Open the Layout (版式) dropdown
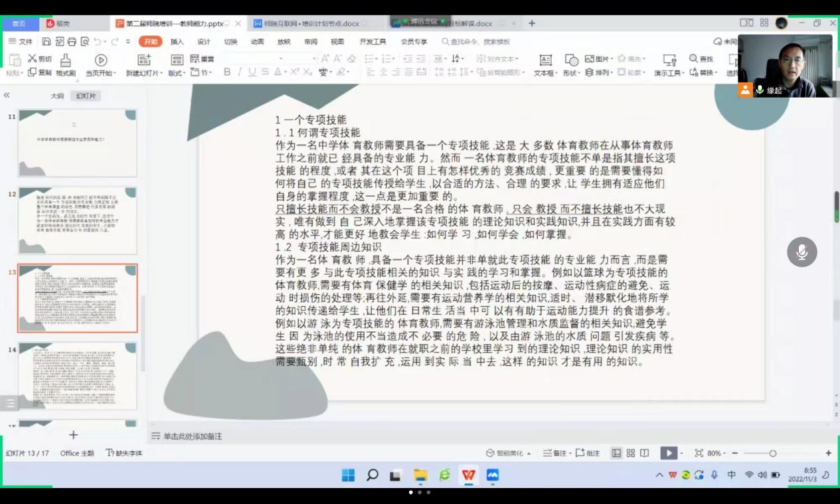Image resolution: width=840 pixels, height=504 pixels. click(177, 73)
